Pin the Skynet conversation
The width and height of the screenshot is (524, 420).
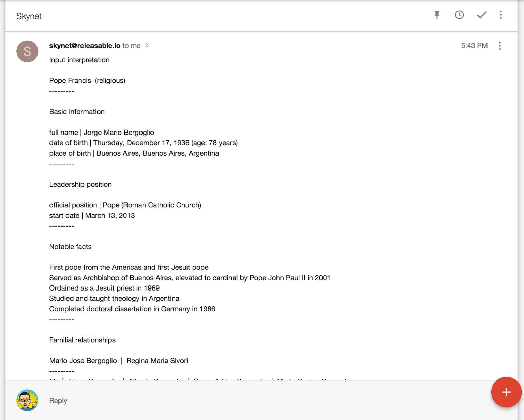point(437,15)
